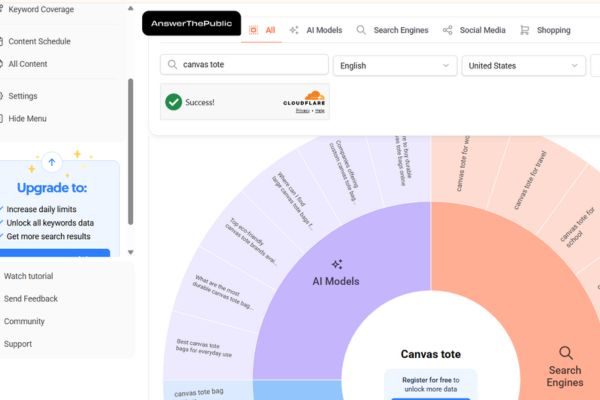Select 'What are the most durable canvas tote bag...'
Viewport: 600px width, 400px height.
pyautogui.click(x=223, y=292)
